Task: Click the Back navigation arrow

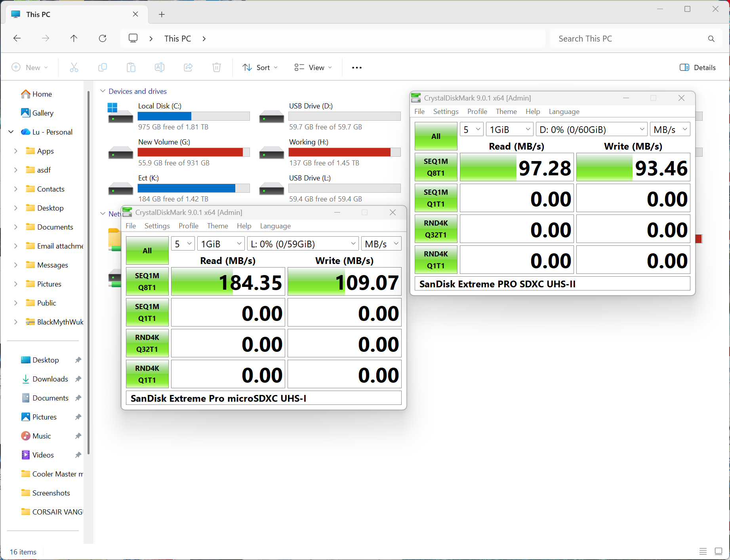Action: tap(17, 38)
